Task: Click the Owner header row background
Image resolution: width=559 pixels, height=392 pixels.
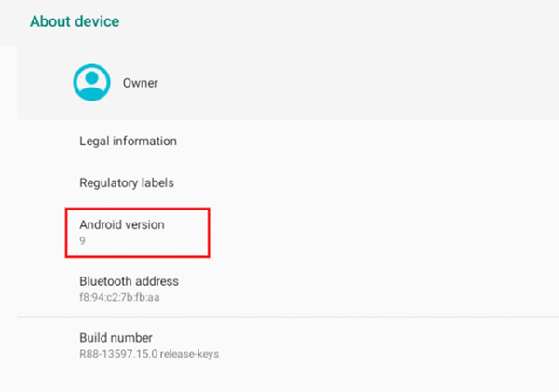Action: pos(288,83)
